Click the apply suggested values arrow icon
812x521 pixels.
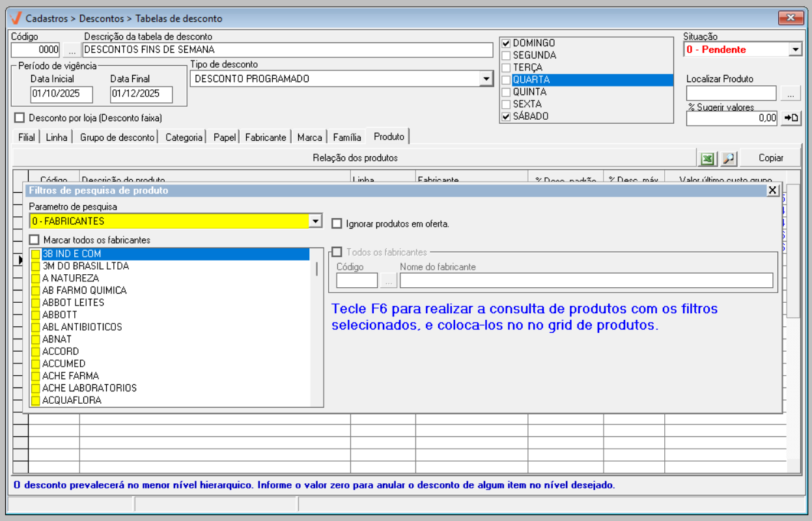click(791, 118)
